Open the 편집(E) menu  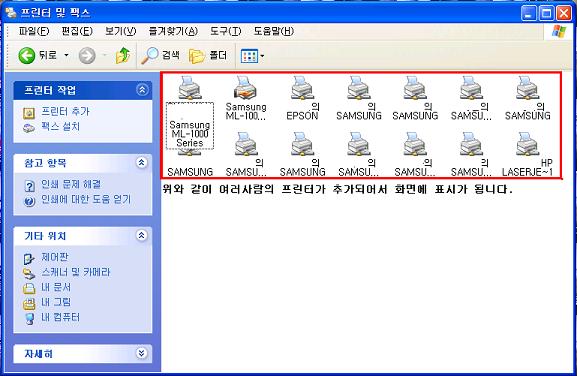tap(77, 31)
